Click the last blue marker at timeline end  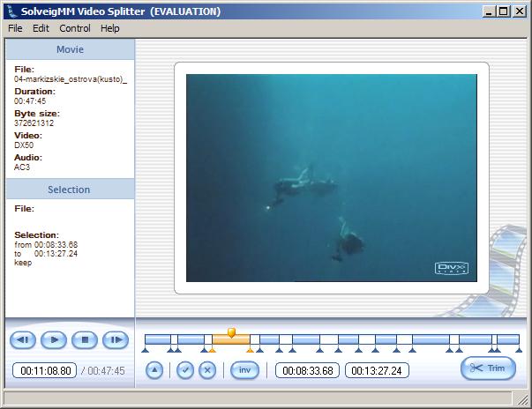(x=519, y=350)
